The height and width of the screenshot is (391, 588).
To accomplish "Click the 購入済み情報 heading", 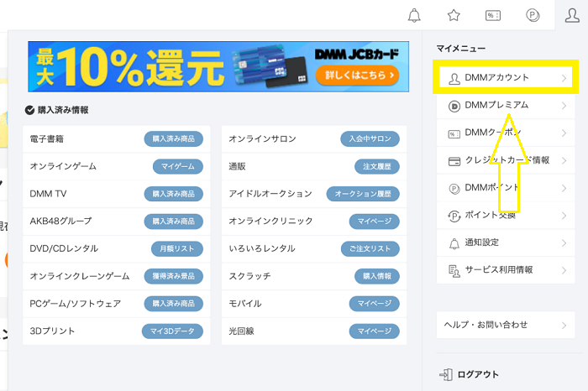I will coord(63,110).
